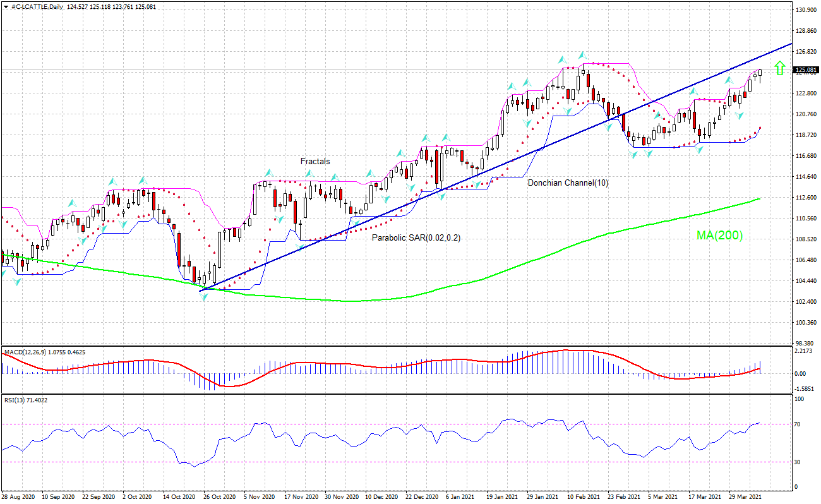Click the RSI 70 level axis value
The height and width of the screenshot is (504, 821).
click(799, 424)
